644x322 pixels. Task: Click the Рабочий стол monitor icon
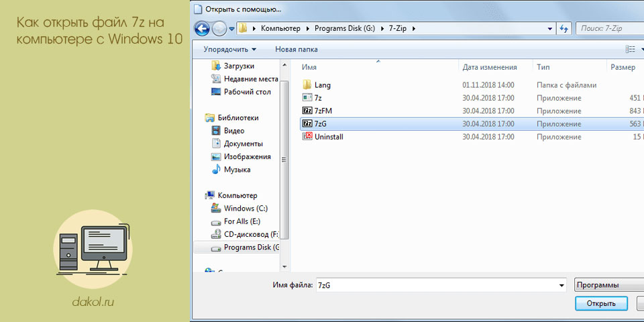216,92
